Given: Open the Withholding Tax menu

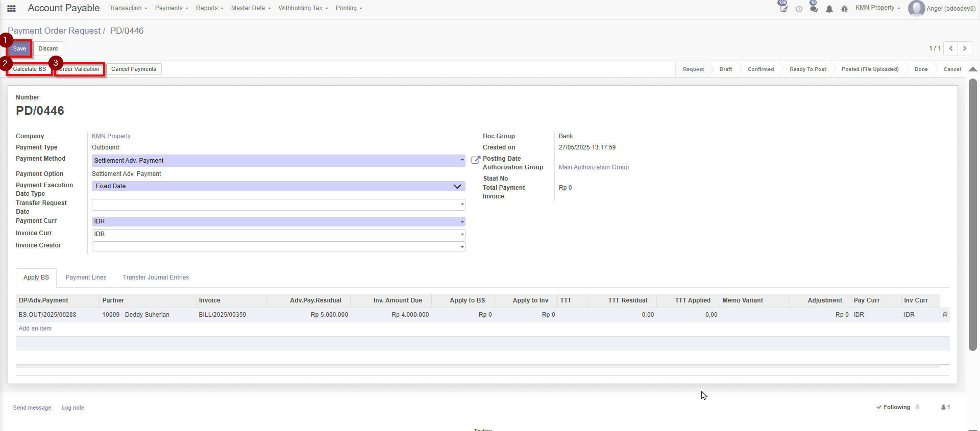Looking at the screenshot, I should pyautogui.click(x=303, y=8).
